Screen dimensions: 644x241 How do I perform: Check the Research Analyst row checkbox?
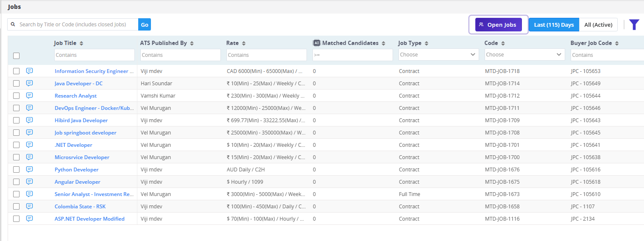click(16, 96)
